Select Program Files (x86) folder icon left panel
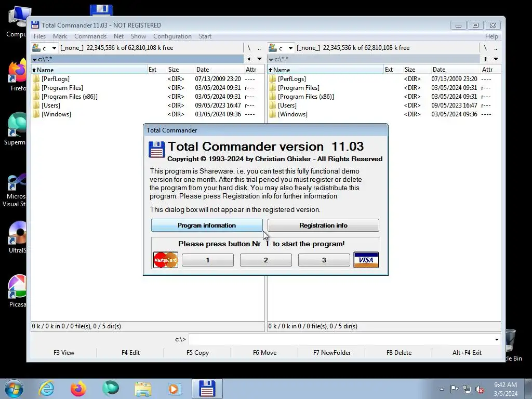Screen dimensions: 532x399 [x=36, y=96]
